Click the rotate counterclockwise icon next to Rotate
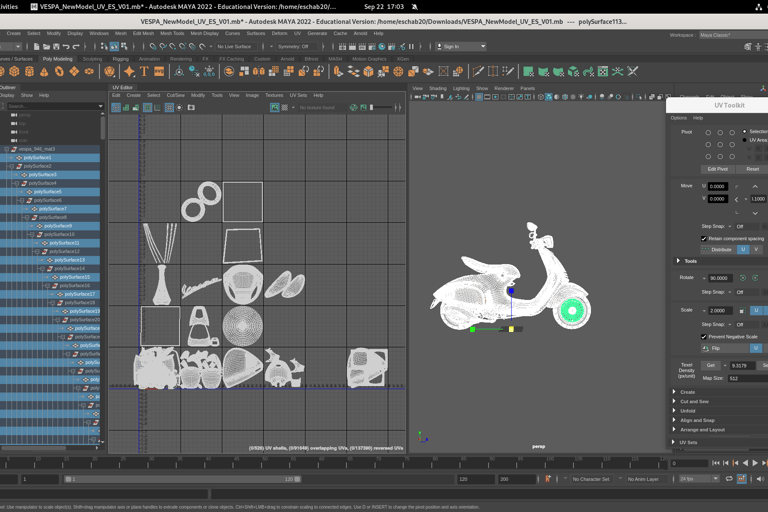The image size is (768, 512). 742,278
